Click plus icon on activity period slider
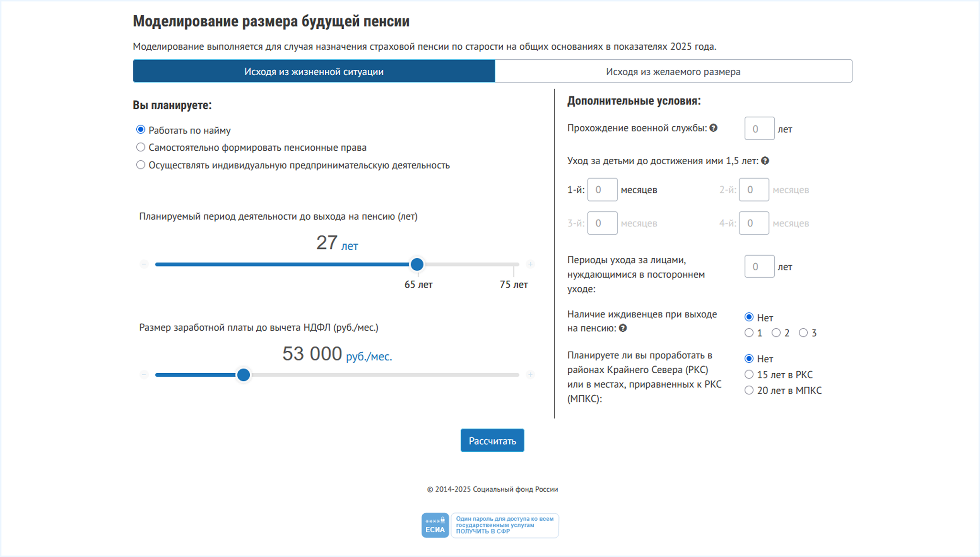Screen dimensions: 980x557 (x=530, y=264)
